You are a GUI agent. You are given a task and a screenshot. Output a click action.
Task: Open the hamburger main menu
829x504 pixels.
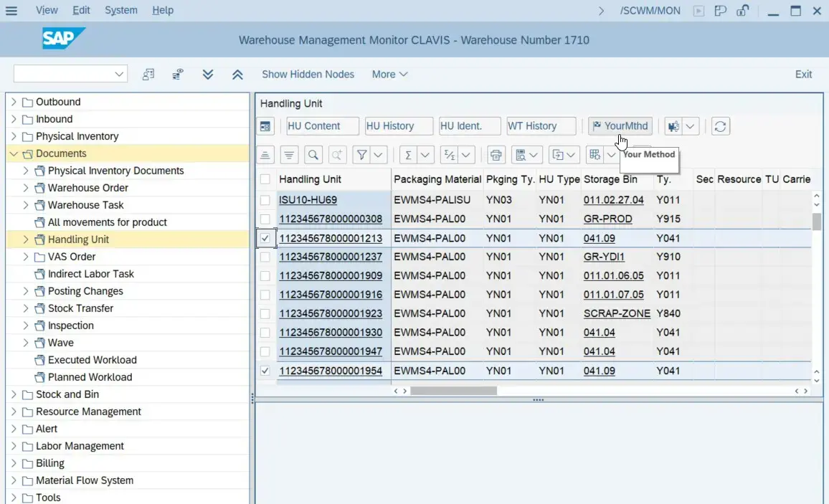pyautogui.click(x=11, y=11)
